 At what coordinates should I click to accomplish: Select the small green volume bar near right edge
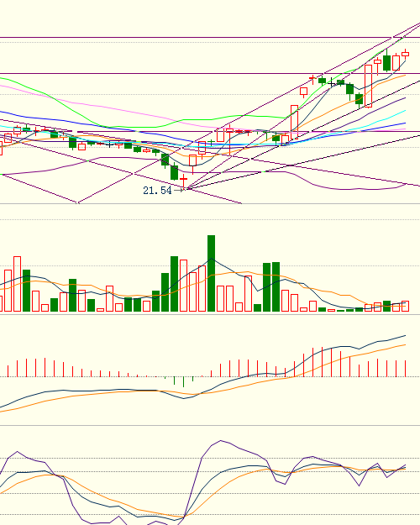pos(386,306)
